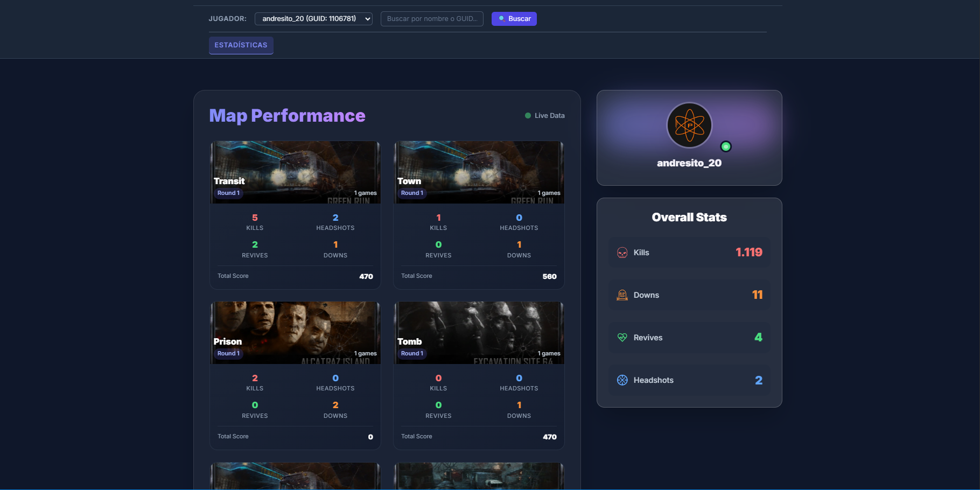Click the andresito_20 profile name

tap(689, 163)
